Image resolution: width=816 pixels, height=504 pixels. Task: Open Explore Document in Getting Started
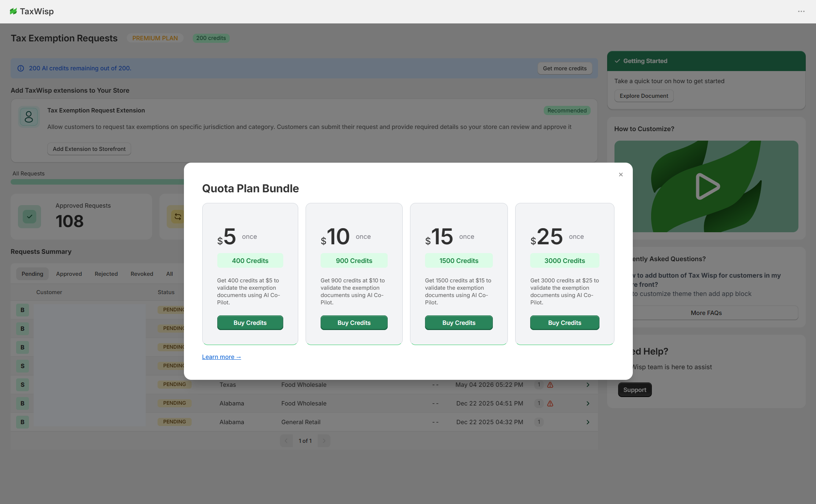coord(644,96)
